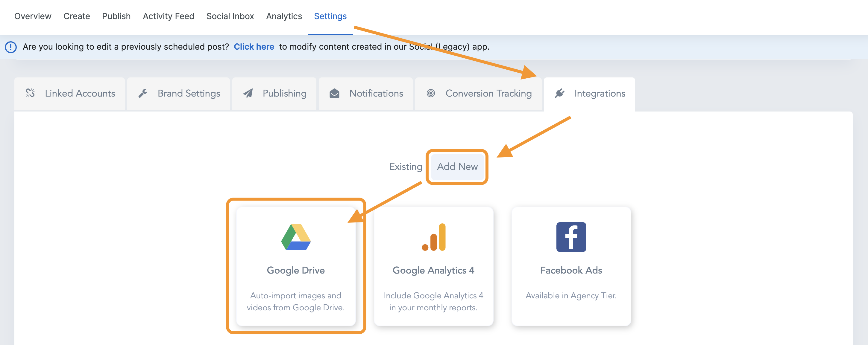
Task: Click the paper plane Publishing icon
Action: (x=248, y=93)
